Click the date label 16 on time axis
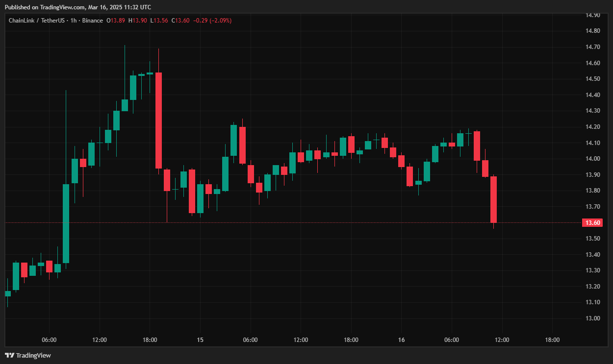 pyautogui.click(x=401, y=340)
